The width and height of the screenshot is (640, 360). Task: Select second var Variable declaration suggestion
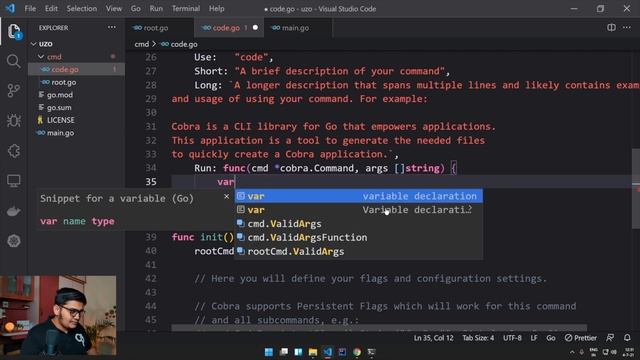[x=358, y=210]
